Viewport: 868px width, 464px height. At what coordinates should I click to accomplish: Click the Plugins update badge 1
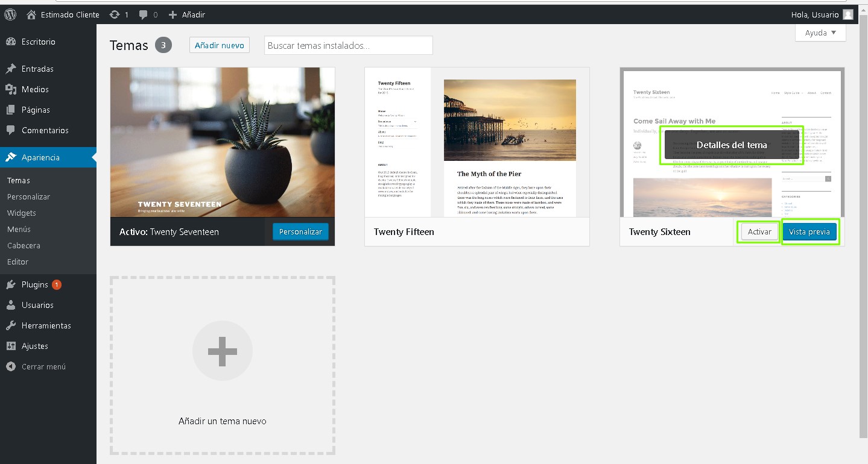point(57,284)
